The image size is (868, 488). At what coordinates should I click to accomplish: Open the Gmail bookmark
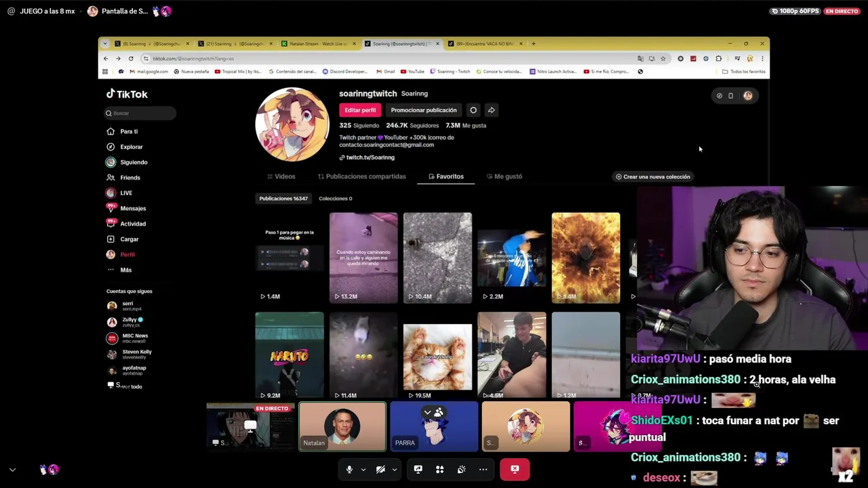tap(386, 71)
